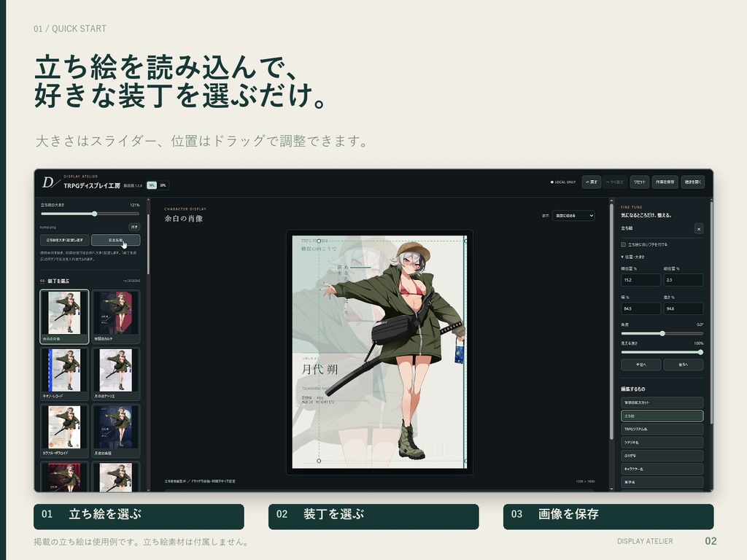
Task: Click the 01 立ち絵を選ぶ step banner
Action: tap(139, 517)
